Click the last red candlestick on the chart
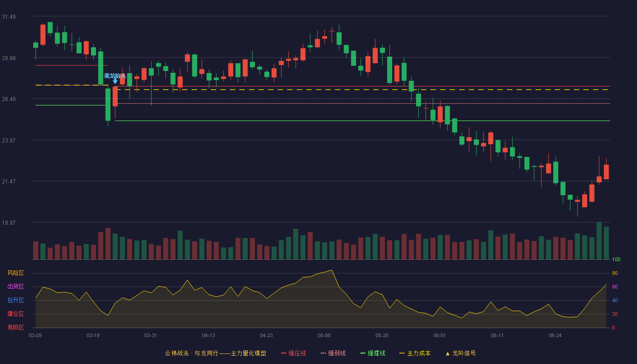 tap(606, 172)
